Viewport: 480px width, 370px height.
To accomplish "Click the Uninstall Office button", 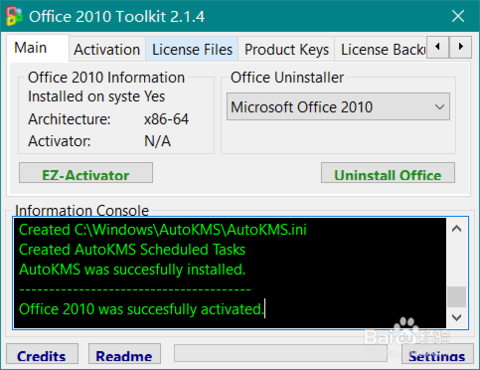I will (388, 173).
